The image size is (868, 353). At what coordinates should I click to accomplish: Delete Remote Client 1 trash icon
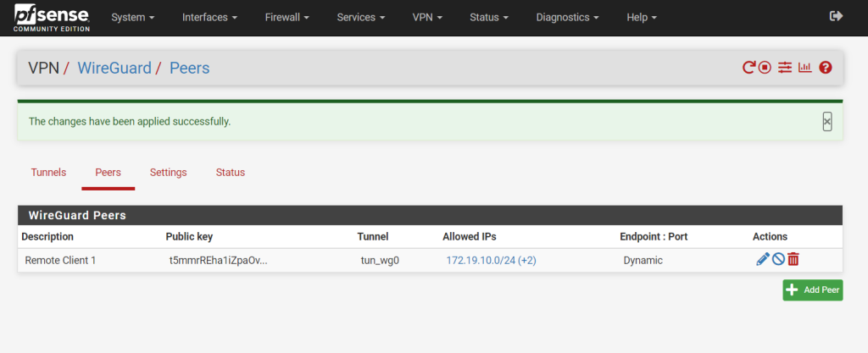click(793, 259)
